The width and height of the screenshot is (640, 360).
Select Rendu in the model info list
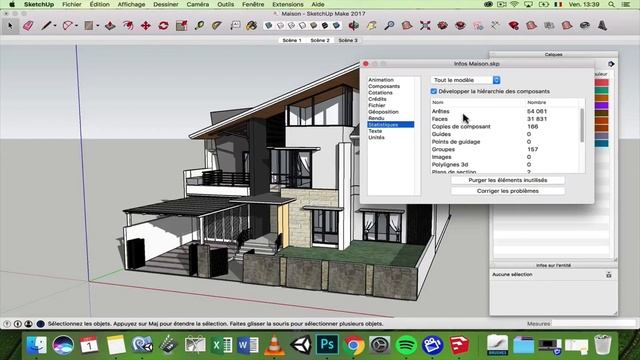pos(376,118)
